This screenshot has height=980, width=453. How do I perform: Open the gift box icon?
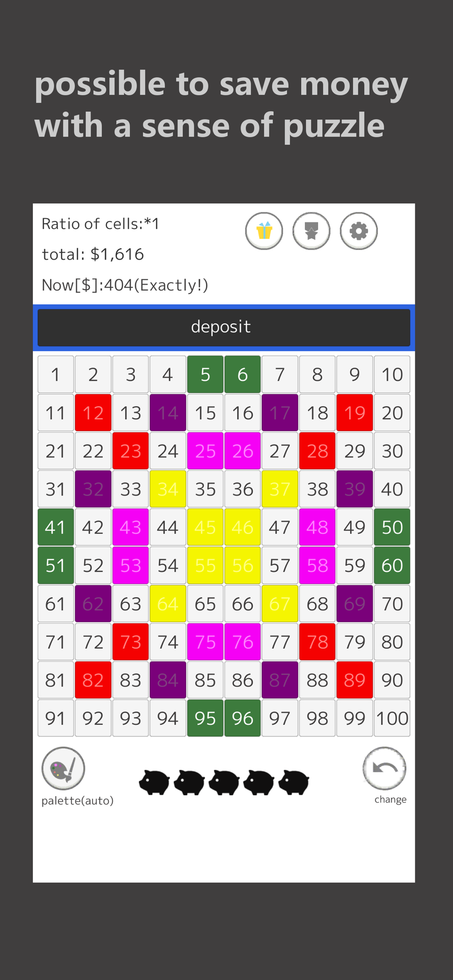(x=264, y=231)
